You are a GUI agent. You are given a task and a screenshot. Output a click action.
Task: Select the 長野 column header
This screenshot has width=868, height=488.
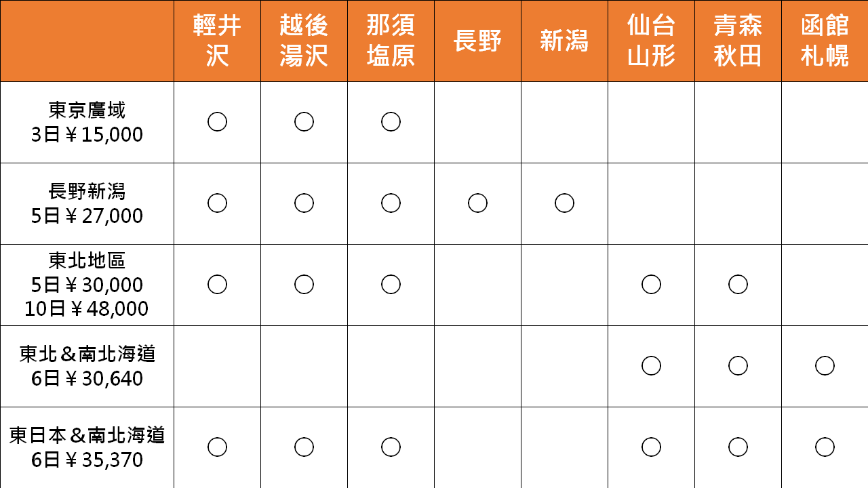click(477, 41)
